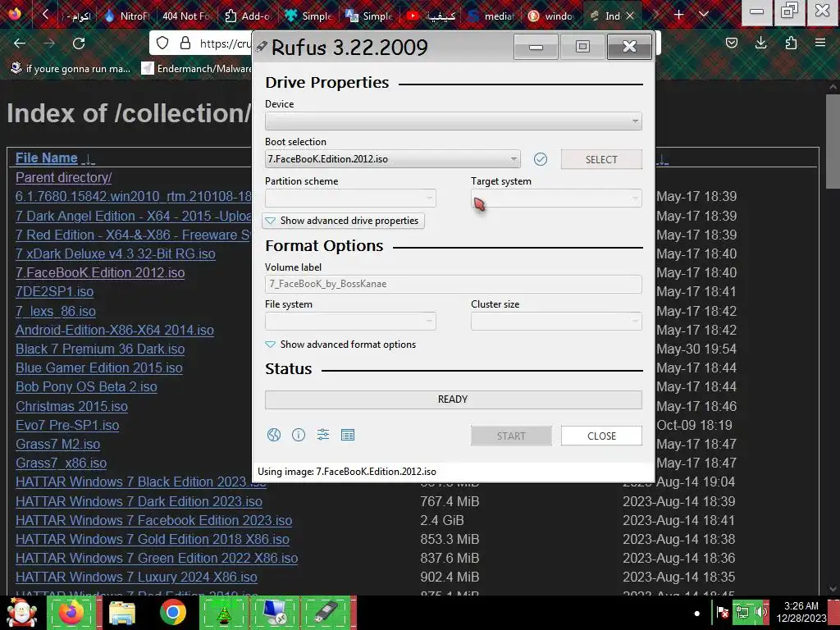Open the Cluster size dropdown
840x630 pixels.
click(556, 321)
